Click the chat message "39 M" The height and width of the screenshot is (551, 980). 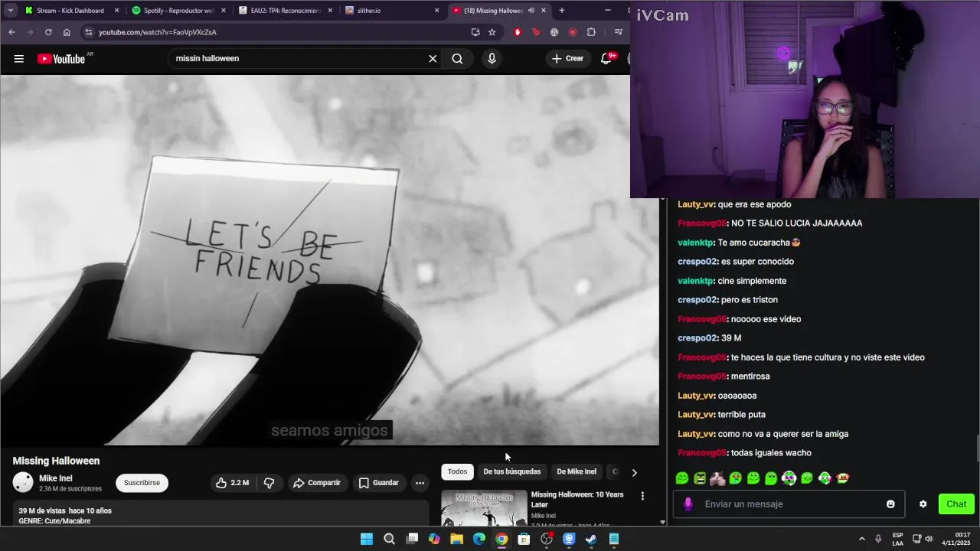pyautogui.click(x=731, y=338)
